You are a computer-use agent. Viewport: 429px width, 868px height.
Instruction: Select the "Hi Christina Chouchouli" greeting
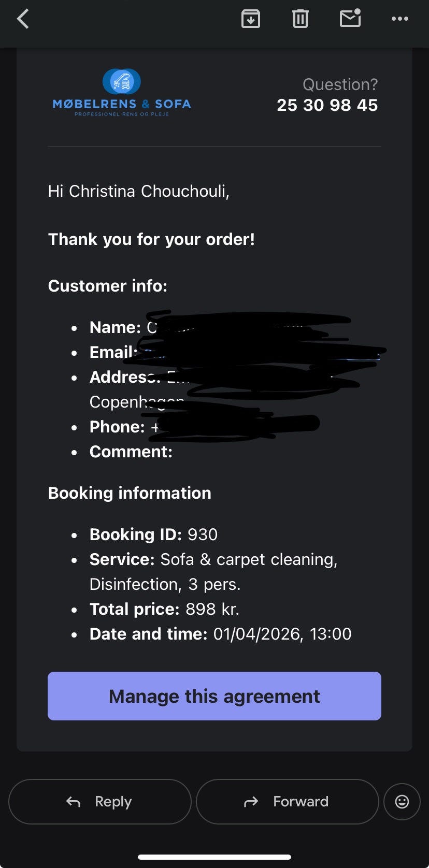coord(138,191)
